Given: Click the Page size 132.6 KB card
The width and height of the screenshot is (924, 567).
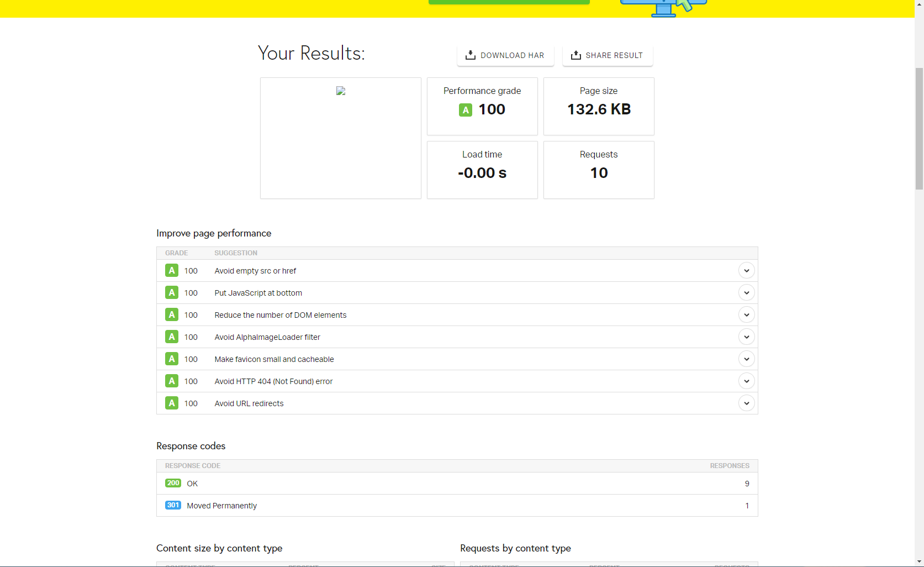Looking at the screenshot, I should [x=599, y=106].
